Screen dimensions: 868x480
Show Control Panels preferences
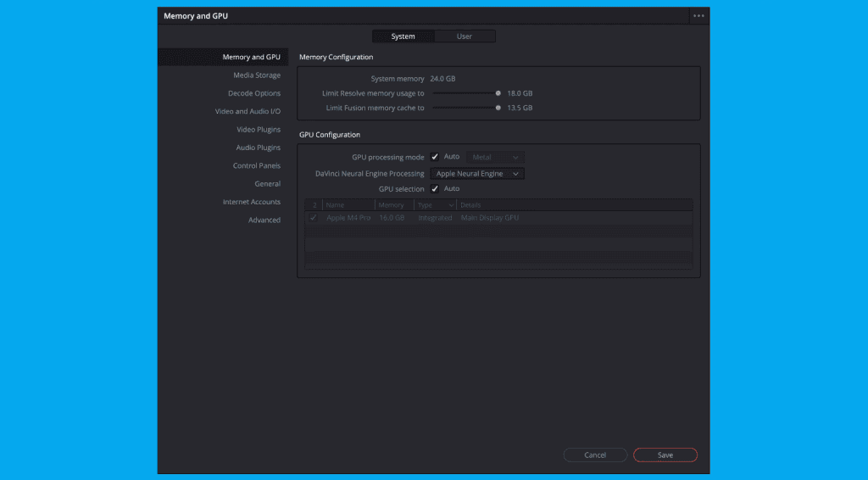(257, 165)
